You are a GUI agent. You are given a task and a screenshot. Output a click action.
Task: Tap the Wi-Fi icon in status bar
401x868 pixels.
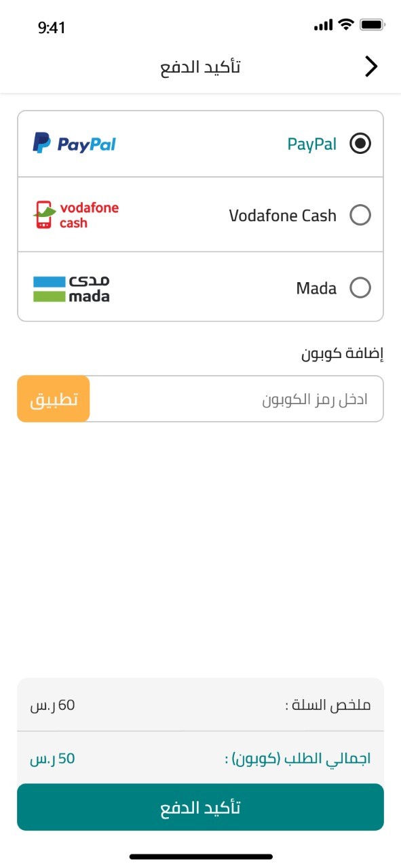(x=346, y=25)
